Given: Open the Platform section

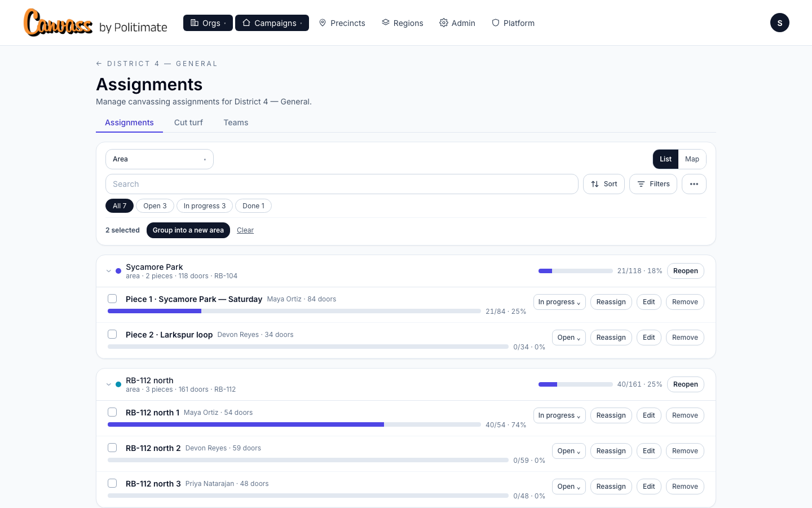Looking at the screenshot, I should pyautogui.click(x=513, y=23).
